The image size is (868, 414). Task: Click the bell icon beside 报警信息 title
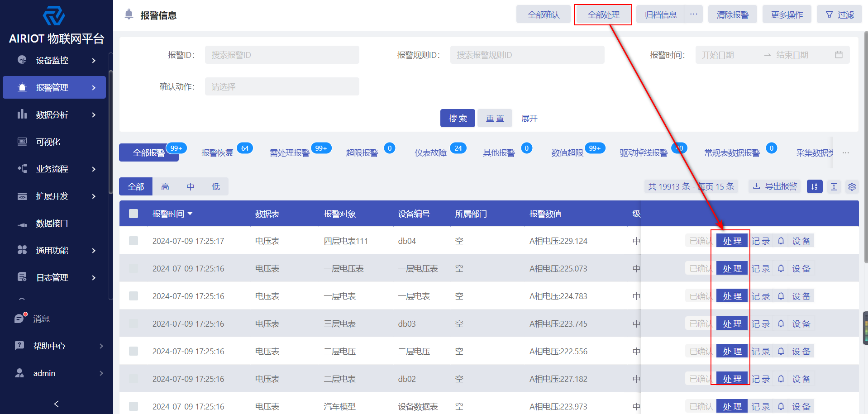pos(129,14)
